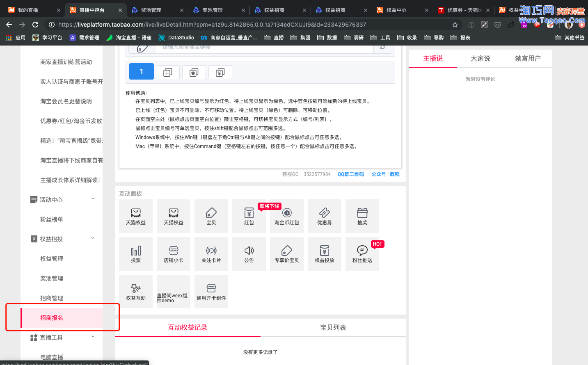Image resolution: width=588 pixels, height=365 pixels.
Task: Expand the 活动中心 sidebar section chevron
Action: (x=93, y=199)
